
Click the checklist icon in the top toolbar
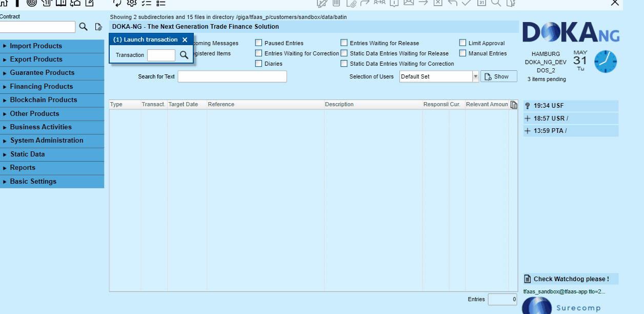tap(146, 3)
